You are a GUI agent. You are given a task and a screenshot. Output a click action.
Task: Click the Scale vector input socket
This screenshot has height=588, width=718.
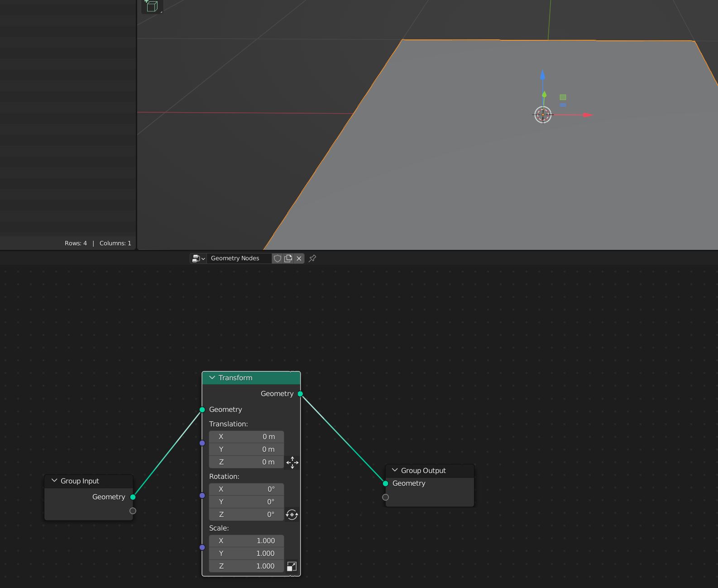click(202, 547)
